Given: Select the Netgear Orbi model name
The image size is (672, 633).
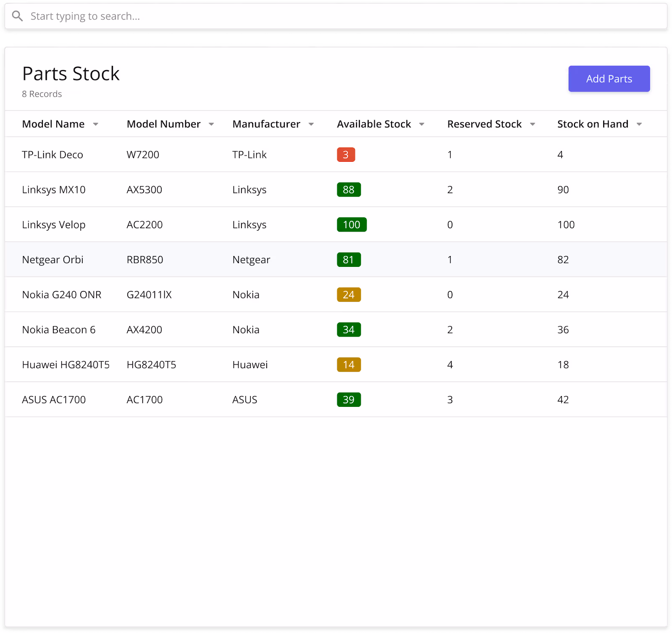Looking at the screenshot, I should click(x=52, y=260).
